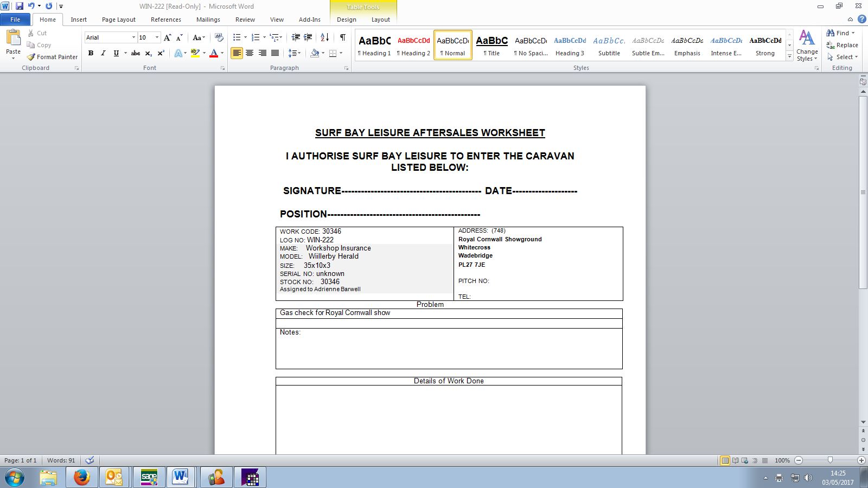This screenshot has height=488, width=868.
Task: Apply red font color
Action: pos(214,53)
